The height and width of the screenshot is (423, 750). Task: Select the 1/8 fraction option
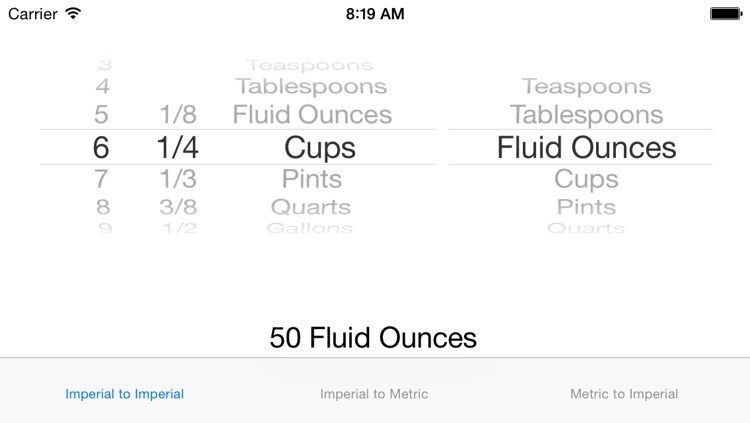click(x=178, y=115)
